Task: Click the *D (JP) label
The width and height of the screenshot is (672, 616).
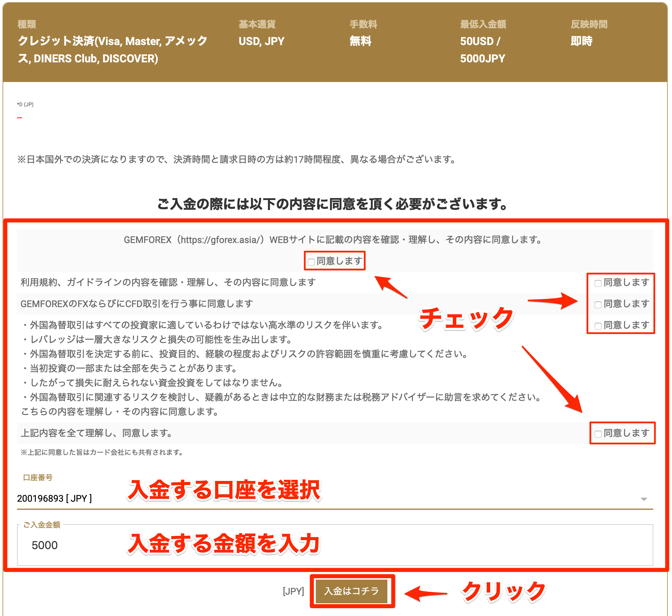Action: 25,104
